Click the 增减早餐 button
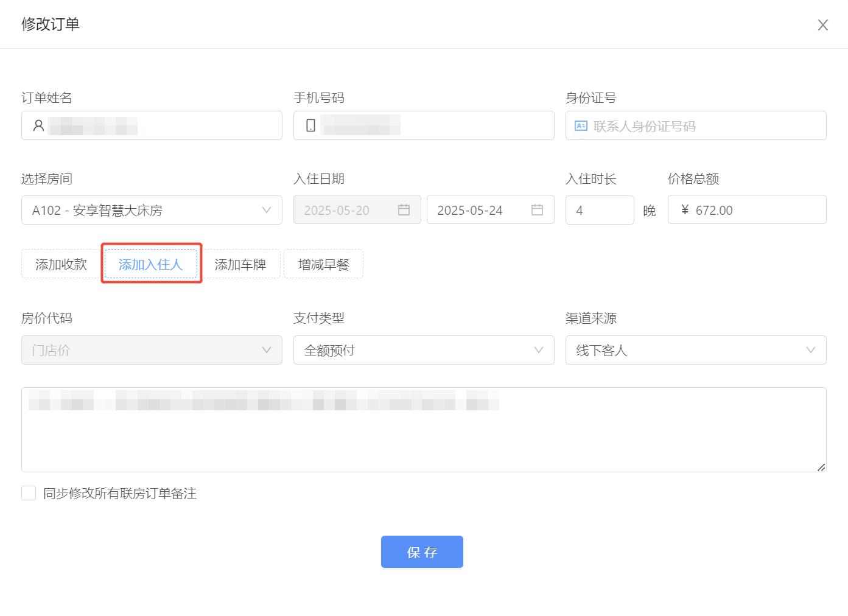The height and width of the screenshot is (616, 848). coord(323,264)
